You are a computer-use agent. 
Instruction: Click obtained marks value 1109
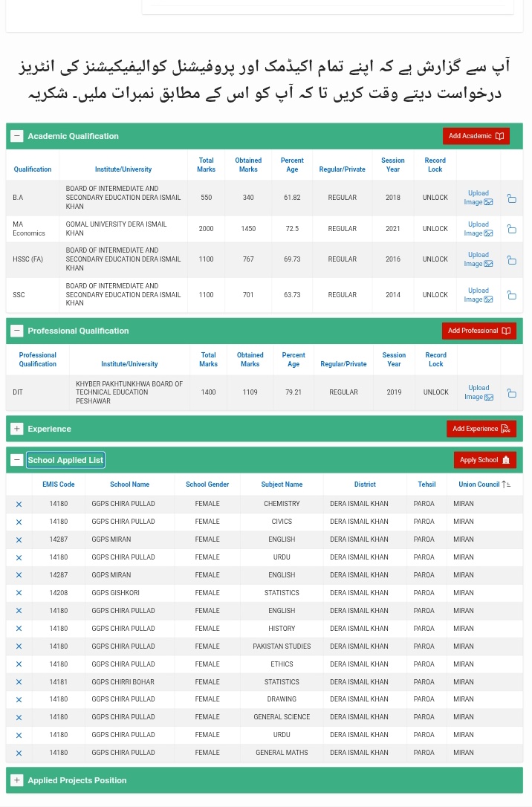(x=250, y=392)
